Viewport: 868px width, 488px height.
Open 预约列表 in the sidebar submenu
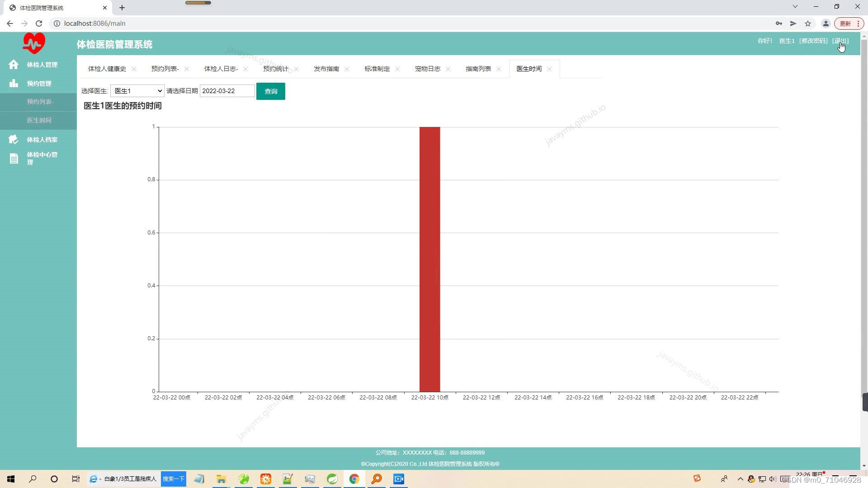pyautogui.click(x=40, y=102)
